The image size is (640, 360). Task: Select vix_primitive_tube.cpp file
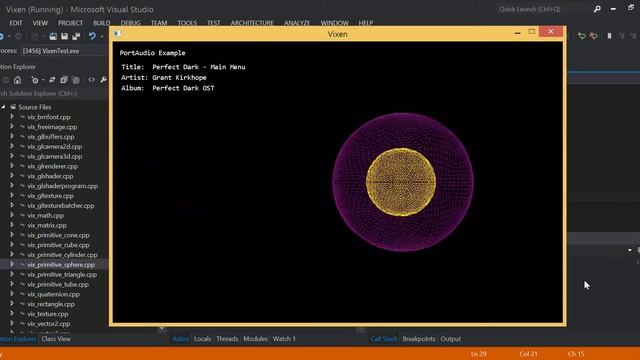click(x=58, y=284)
